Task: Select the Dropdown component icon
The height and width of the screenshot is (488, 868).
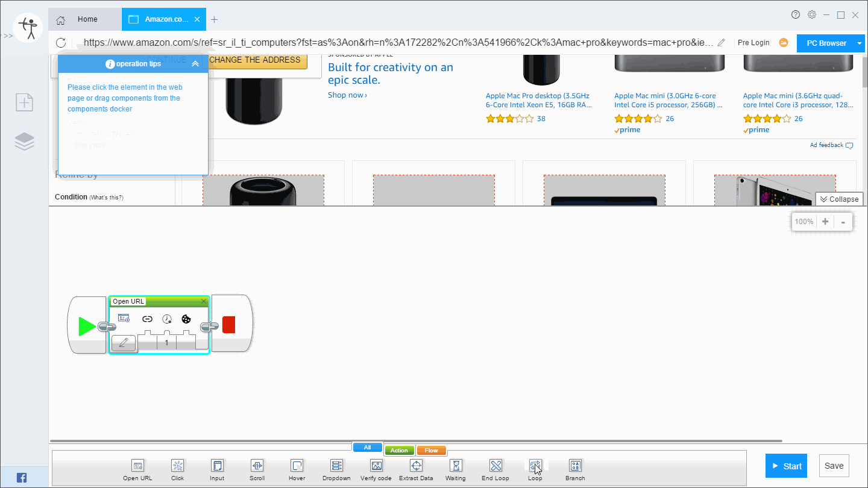Action: (x=336, y=466)
